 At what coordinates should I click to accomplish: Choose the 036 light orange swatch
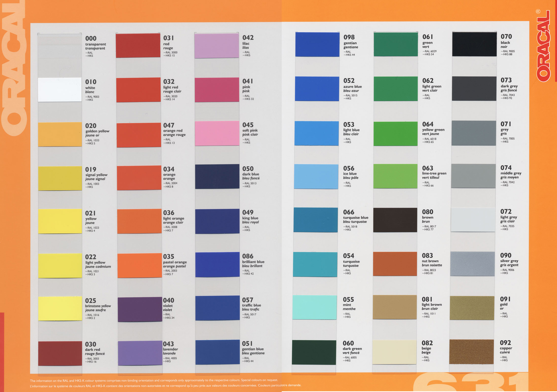[x=139, y=221]
